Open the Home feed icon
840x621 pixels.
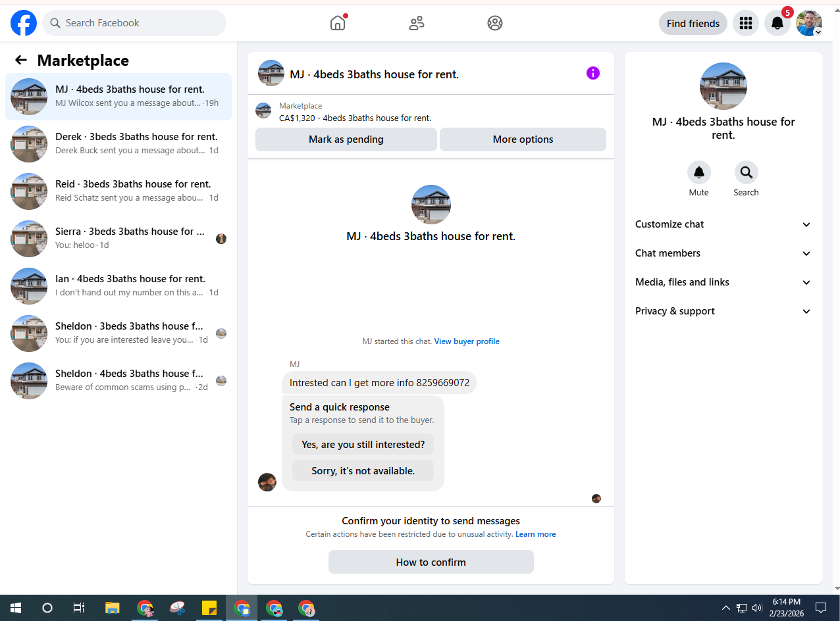pyautogui.click(x=338, y=23)
